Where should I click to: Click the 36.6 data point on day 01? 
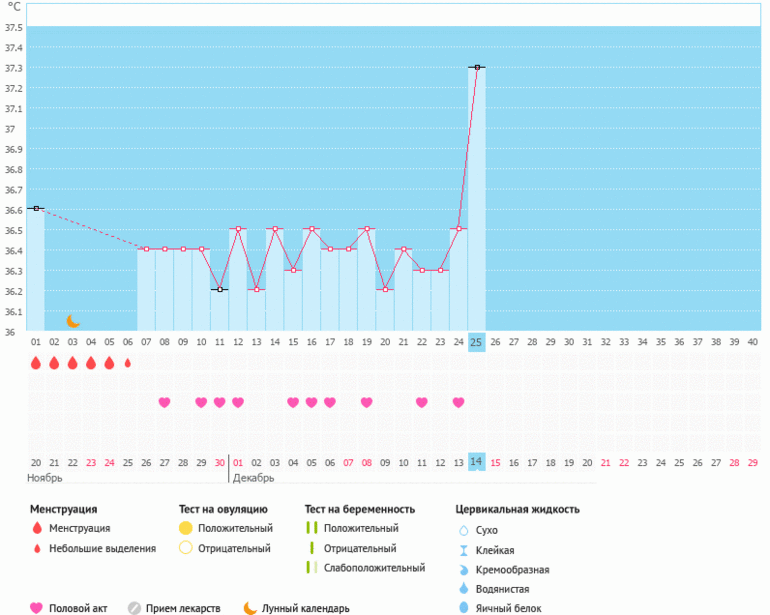36,208
